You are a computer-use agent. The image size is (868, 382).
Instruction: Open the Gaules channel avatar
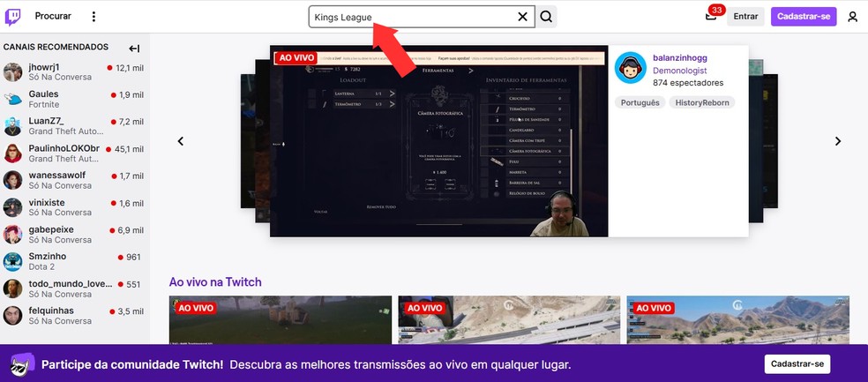click(x=12, y=99)
